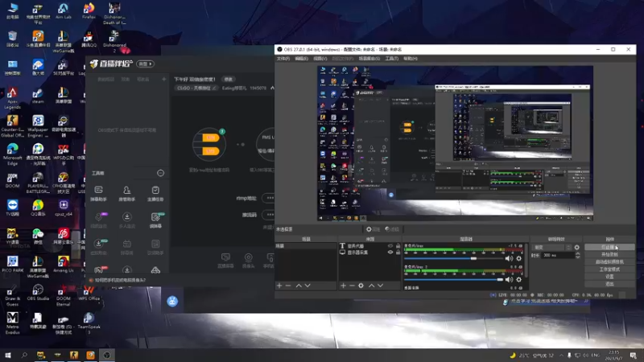Click the stop streaming button in OBS controls

coord(609,247)
